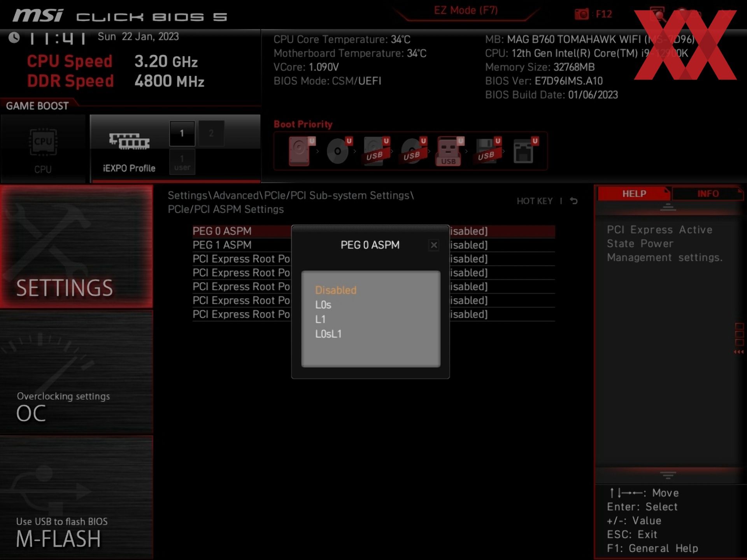747x560 pixels.
Task: Select the PEG 1 ASPM setting row
Action: [373, 245]
